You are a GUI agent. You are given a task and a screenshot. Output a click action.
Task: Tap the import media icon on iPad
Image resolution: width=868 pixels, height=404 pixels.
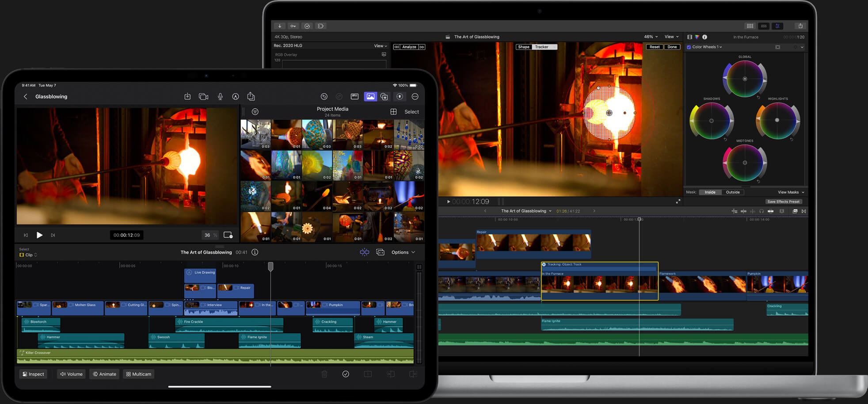(187, 96)
